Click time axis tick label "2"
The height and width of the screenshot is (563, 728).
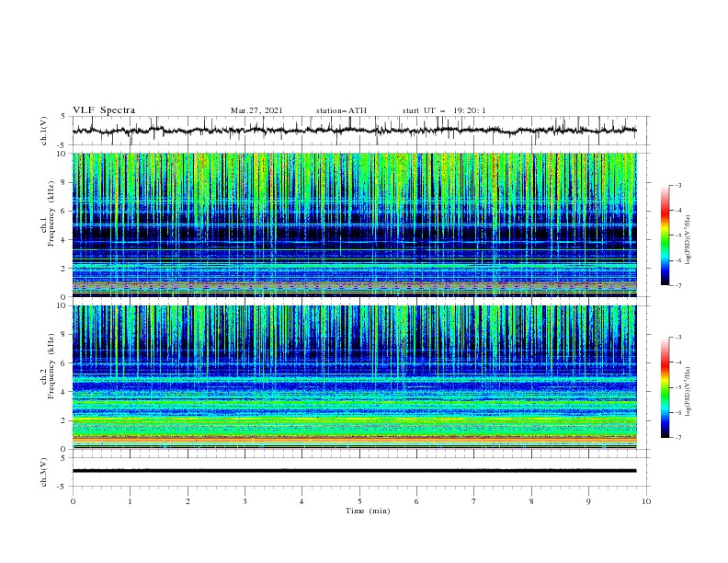pyautogui.click(x=188, y=501)
